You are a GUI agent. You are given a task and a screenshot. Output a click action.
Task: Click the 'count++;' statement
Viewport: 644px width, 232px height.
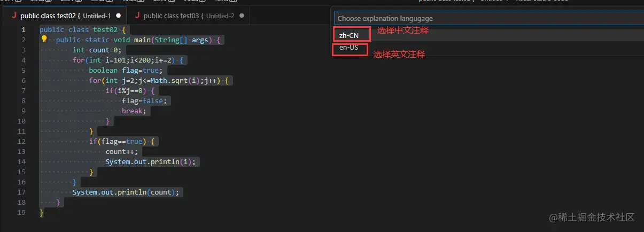click(121, 151)
